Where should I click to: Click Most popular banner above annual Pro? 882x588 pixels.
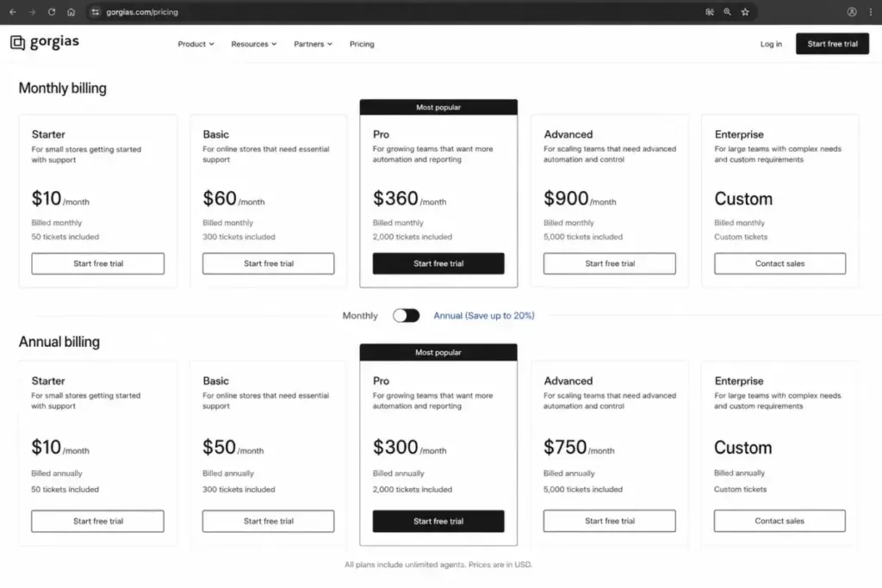point(438,352)
